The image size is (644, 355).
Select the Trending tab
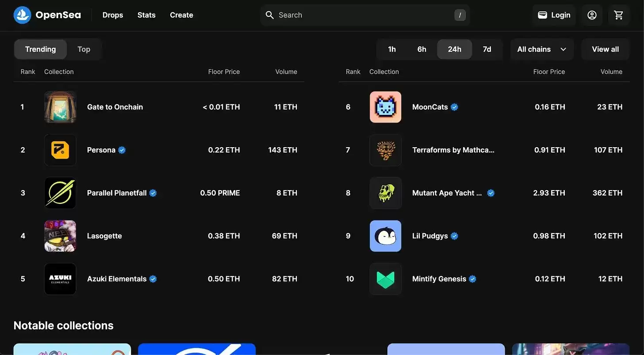point(40,49)
